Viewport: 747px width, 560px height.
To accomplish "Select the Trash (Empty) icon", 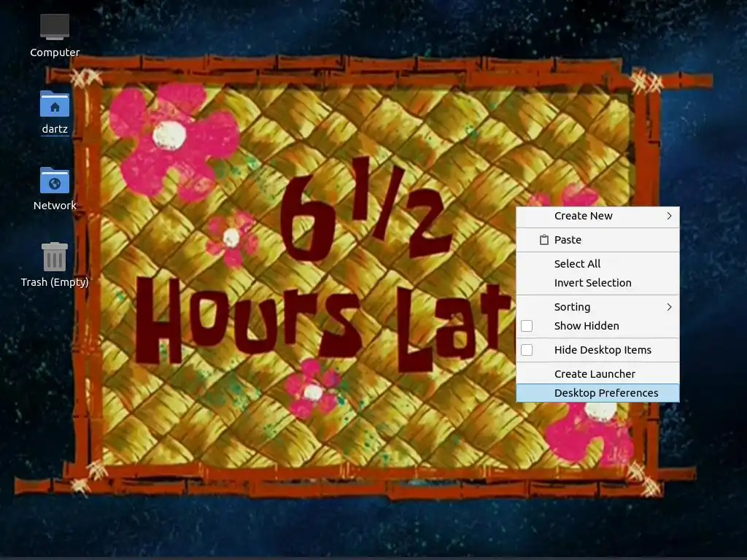I will [x=55, y=257].
